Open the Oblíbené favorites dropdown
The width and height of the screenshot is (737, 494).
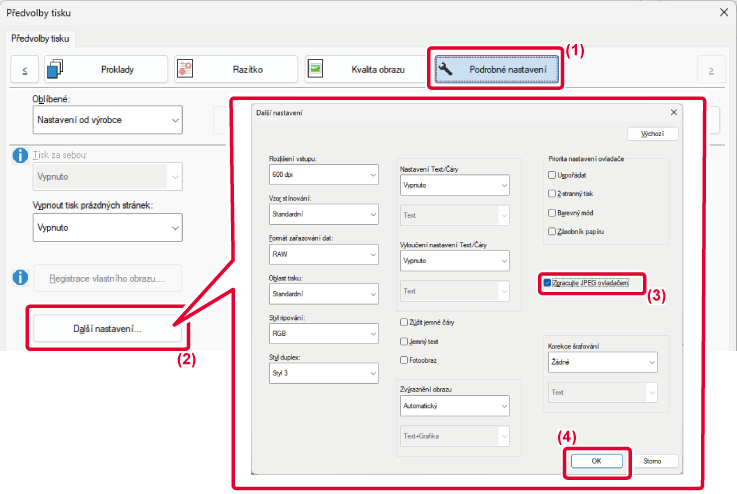pyautogui.click(x=108, y=121)
